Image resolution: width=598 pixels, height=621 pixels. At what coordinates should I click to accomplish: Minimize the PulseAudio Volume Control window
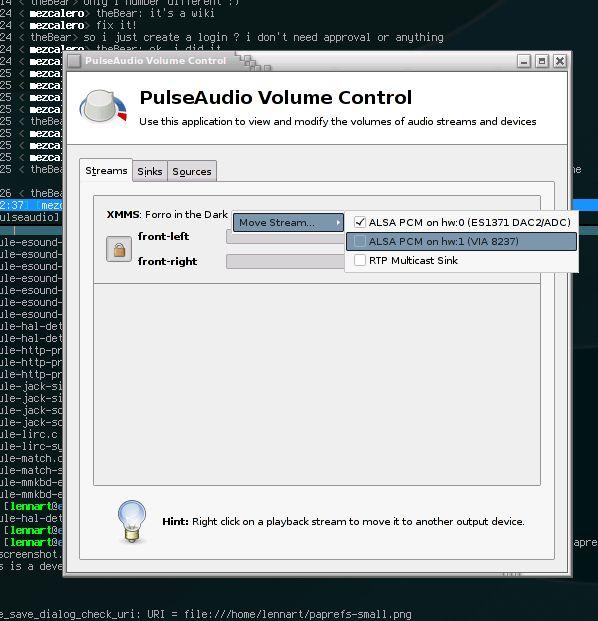524,61
